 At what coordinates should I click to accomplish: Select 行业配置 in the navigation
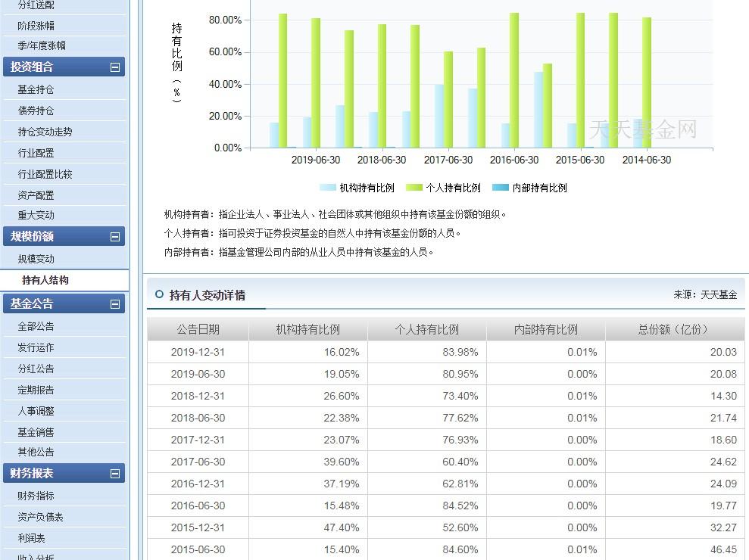tap(35, 152)
